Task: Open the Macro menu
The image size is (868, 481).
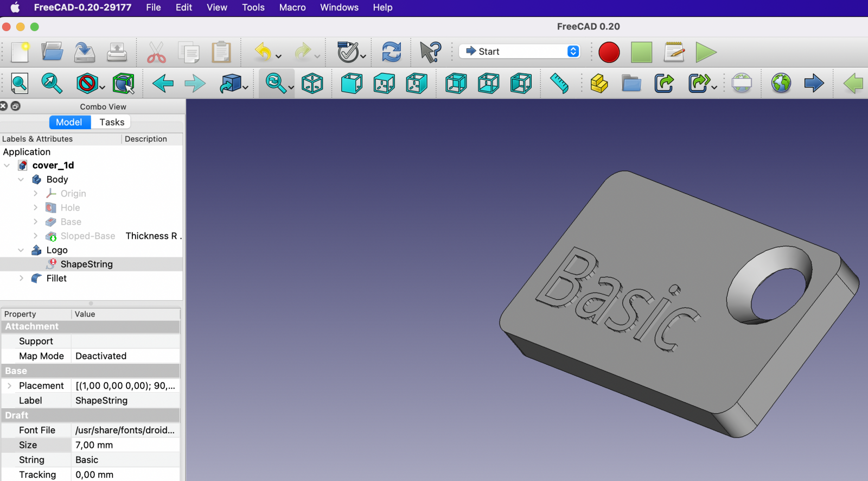Action: click(x=292, y=8)
